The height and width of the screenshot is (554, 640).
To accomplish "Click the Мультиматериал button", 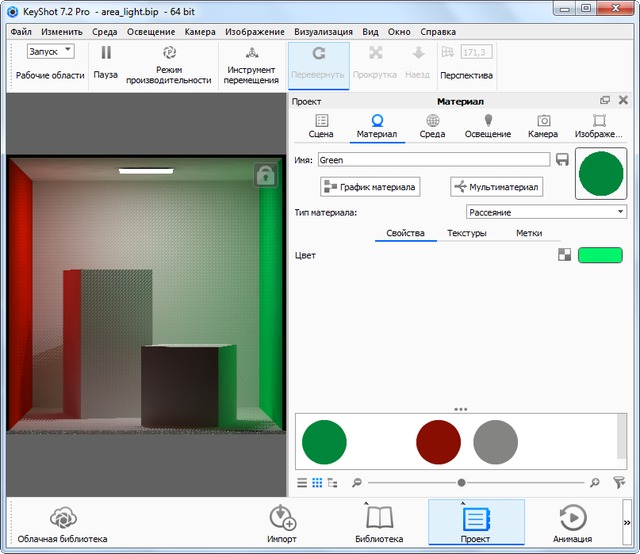I will pyautogui.click(x=496, y=187).
